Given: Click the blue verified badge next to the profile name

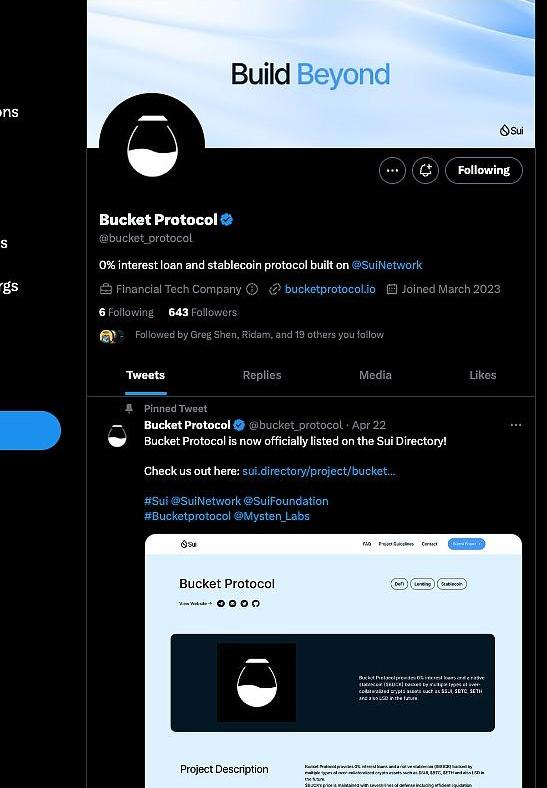Looking at the screenshot, I should coord(227,220).
